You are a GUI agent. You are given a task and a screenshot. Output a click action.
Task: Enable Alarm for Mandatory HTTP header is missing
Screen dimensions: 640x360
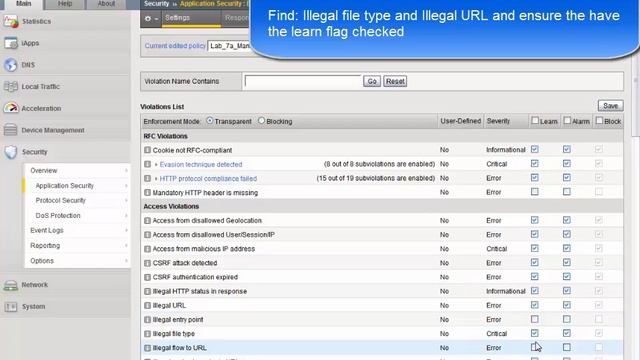(567, 192)
